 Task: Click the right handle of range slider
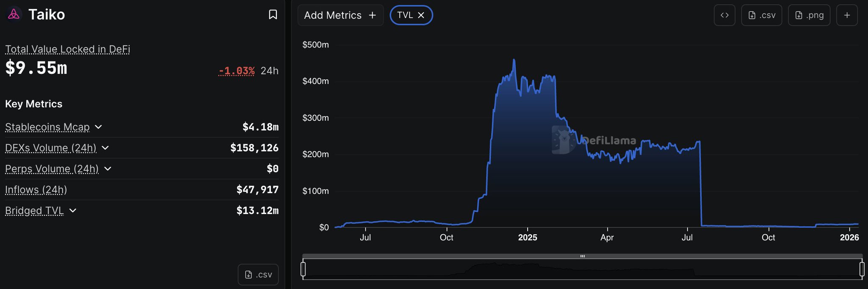click(862, 269)
